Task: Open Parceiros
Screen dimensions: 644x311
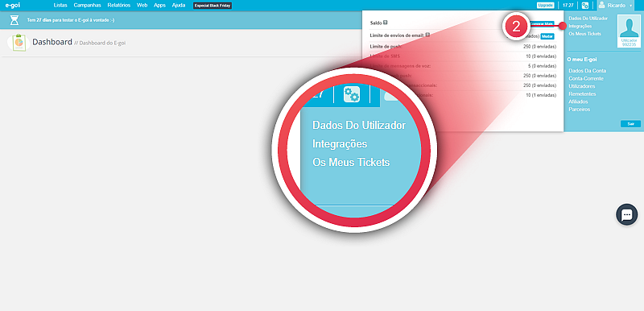Action: click(579, 110)
